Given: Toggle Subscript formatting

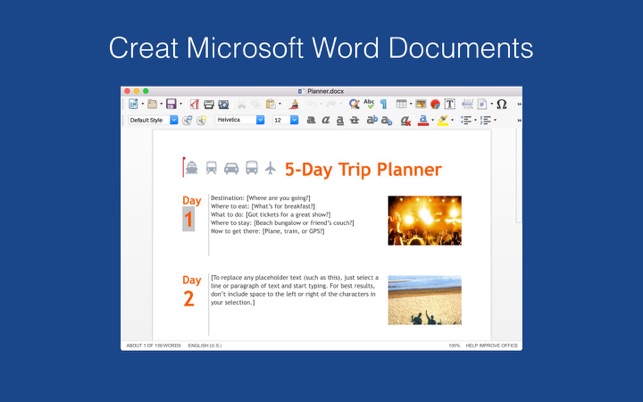Looking at the screenshot, I should click(x=387, y=120).
